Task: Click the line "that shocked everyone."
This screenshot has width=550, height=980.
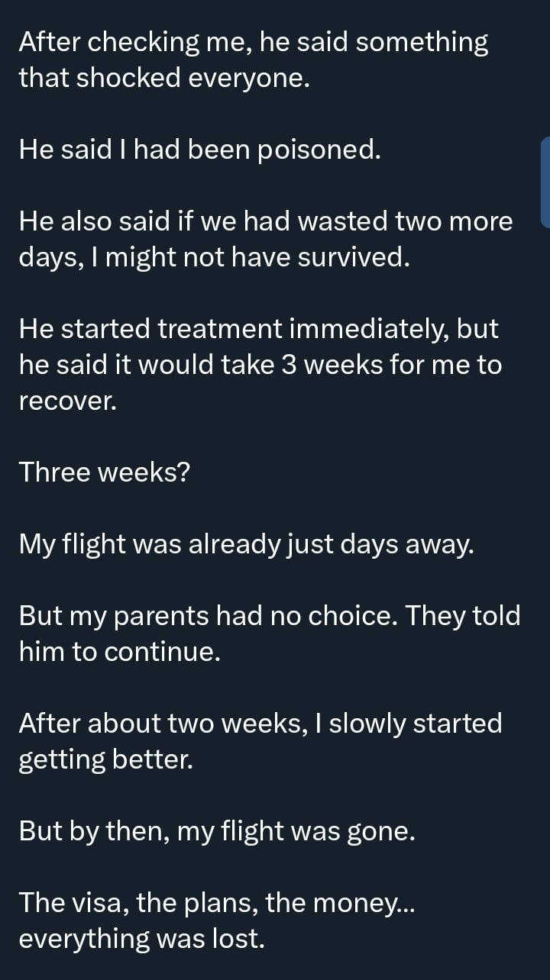Action: pos(164,78)
